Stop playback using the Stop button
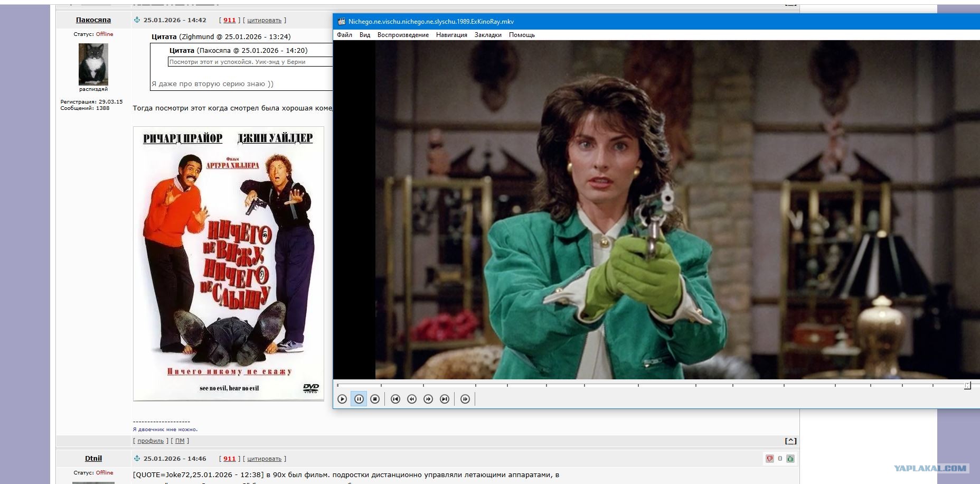The height and width of the screenshot is (484, 980). 375,399
